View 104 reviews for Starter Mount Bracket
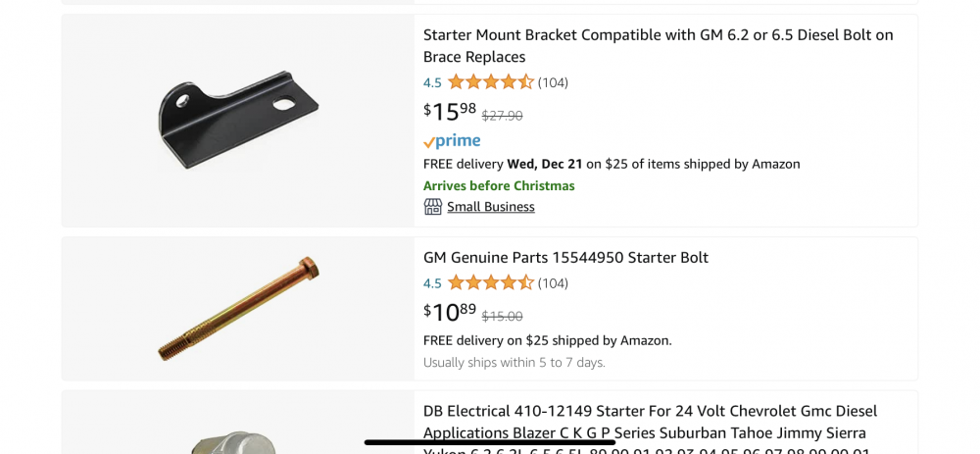The width and height of the screenshot is (980, 454). coord(553,82)
